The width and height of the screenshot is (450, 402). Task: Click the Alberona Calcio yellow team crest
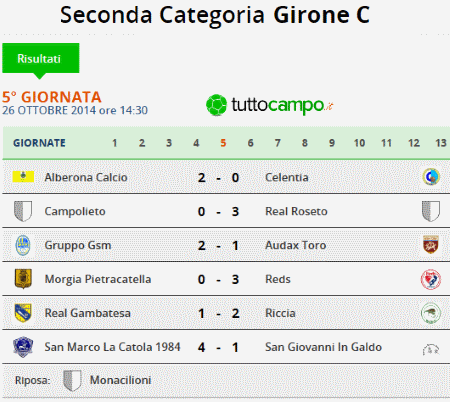(23, 177)
